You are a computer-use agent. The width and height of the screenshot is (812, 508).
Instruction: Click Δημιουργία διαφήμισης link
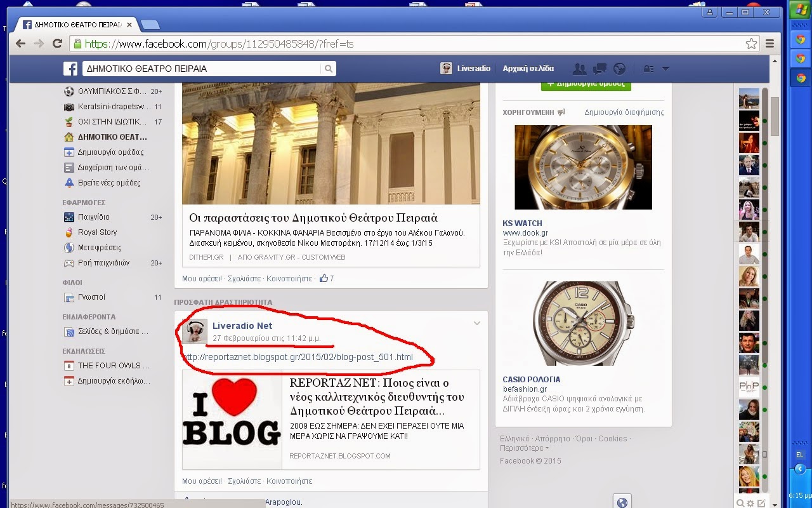click(x=624, y=112)
